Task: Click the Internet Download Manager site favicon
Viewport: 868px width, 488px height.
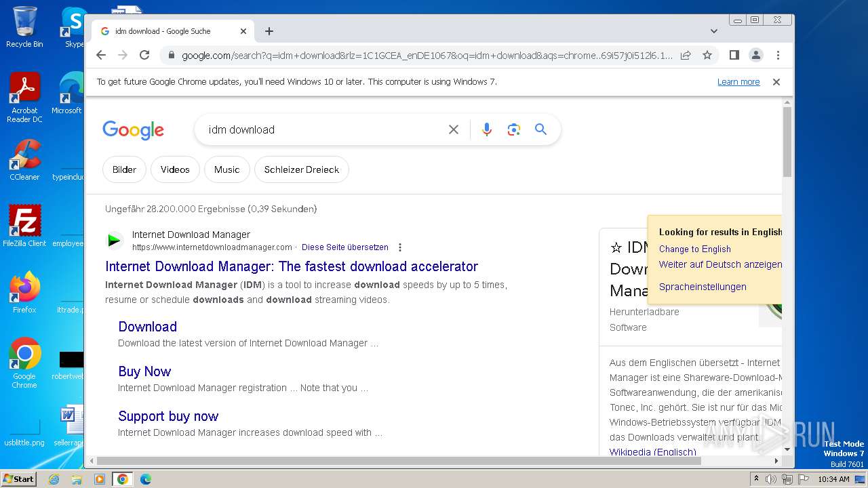Action: point(115,241)
